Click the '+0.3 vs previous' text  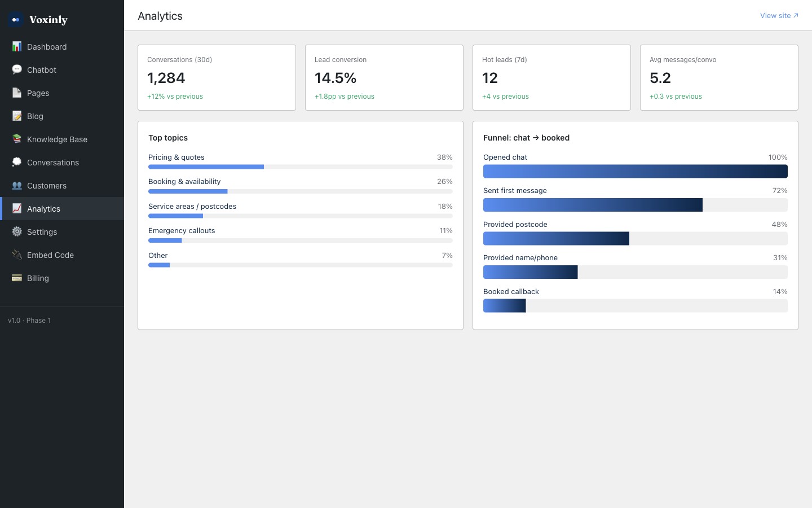676,97
